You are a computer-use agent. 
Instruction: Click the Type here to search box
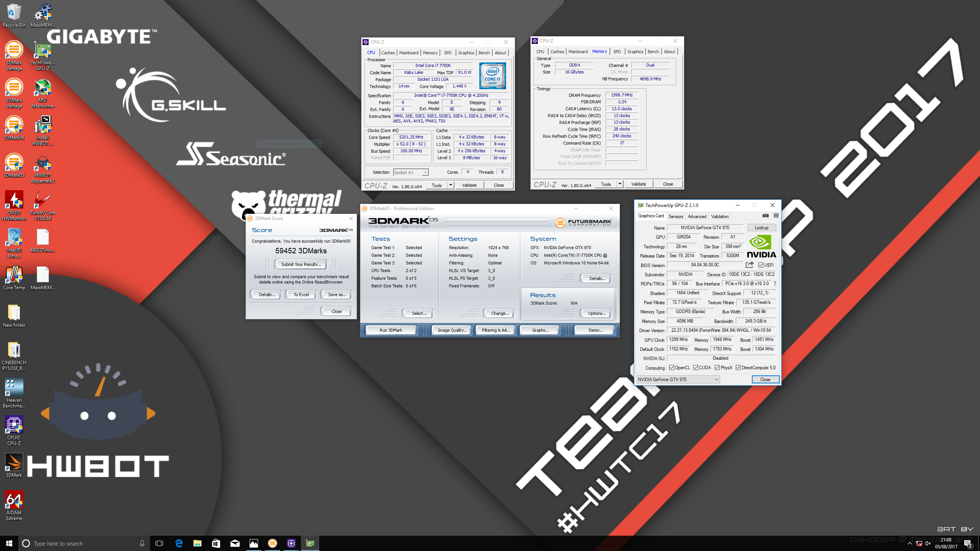pos(84,543)
